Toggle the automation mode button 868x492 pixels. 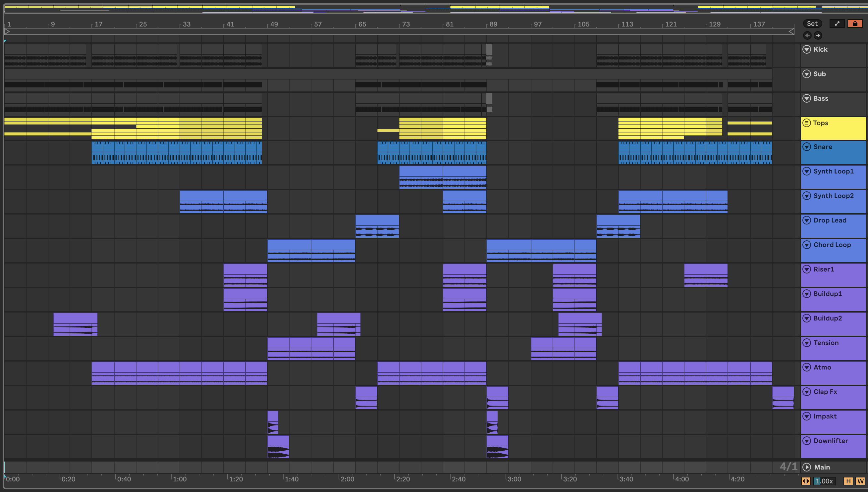[837, 24]
